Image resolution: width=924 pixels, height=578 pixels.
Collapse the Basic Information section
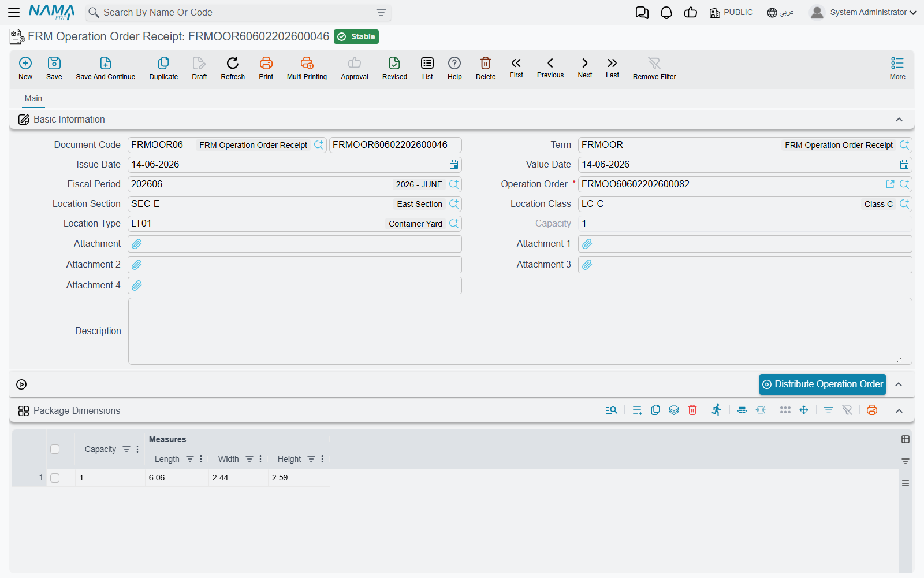pyautogui.click(x=899, y=120)
